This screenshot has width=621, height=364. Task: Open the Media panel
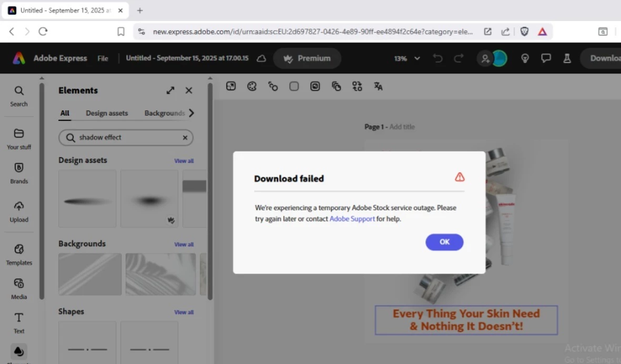pos(18,289)
